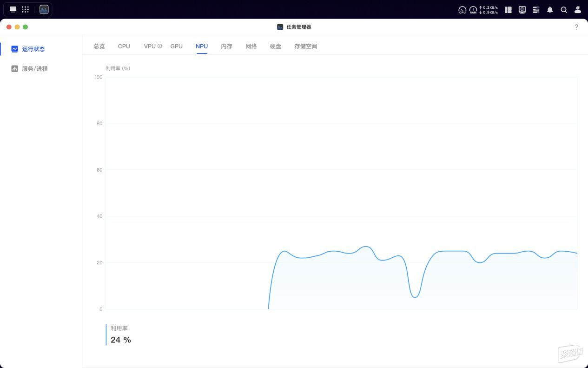Open the widgets layout panel icon

pos(509,10)
